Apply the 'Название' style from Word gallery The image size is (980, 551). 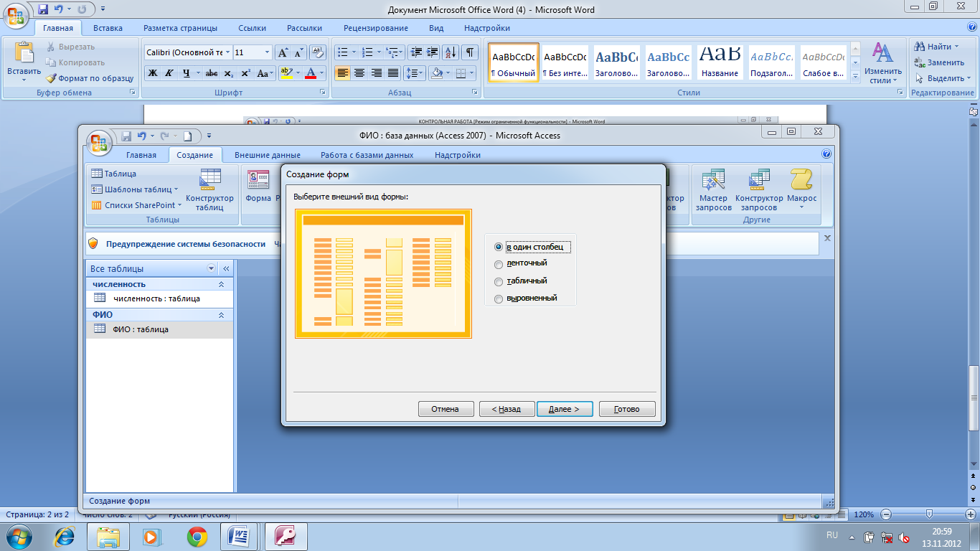[720, 62]
